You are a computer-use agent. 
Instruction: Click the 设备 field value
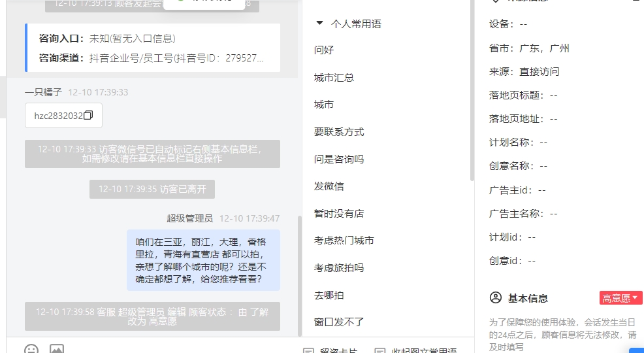pos(523,24)
